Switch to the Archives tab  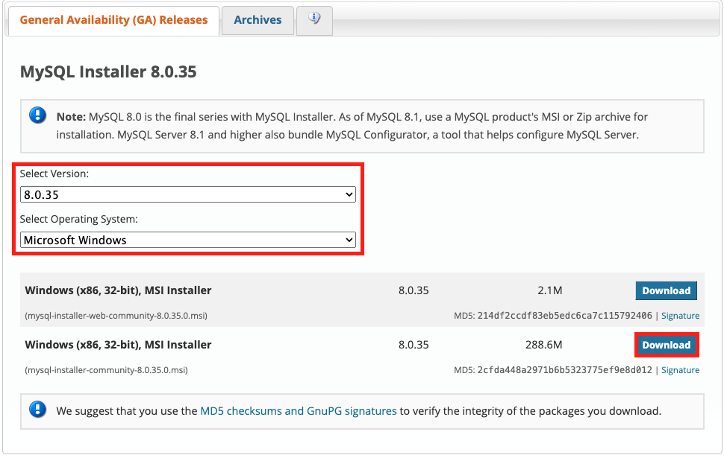[x=258, y=21]
